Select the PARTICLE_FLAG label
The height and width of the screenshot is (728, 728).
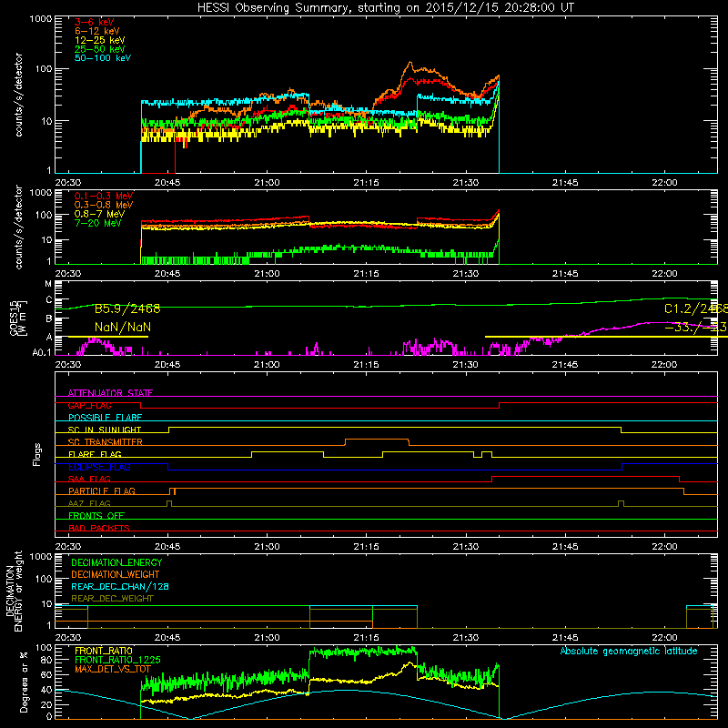(102, 490)
